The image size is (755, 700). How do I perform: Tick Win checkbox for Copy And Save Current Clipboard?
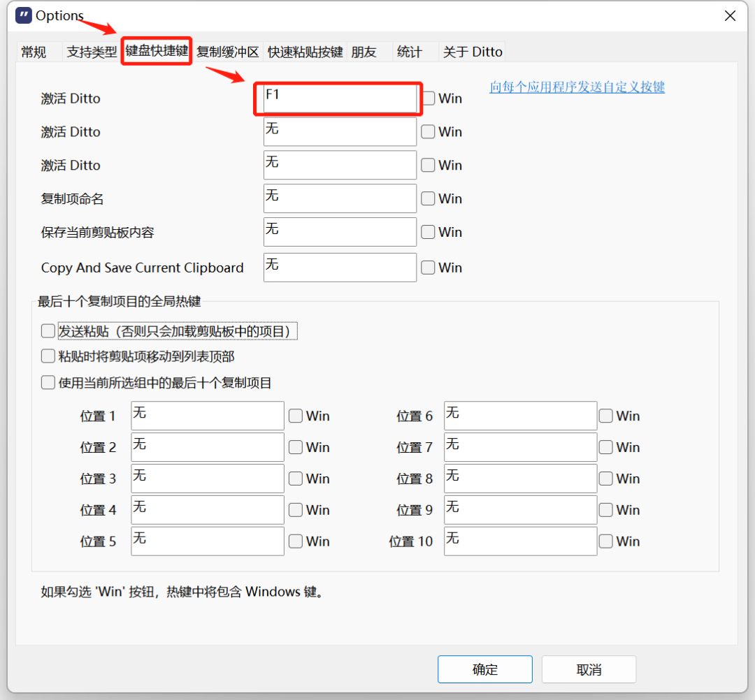pos(428,268)
